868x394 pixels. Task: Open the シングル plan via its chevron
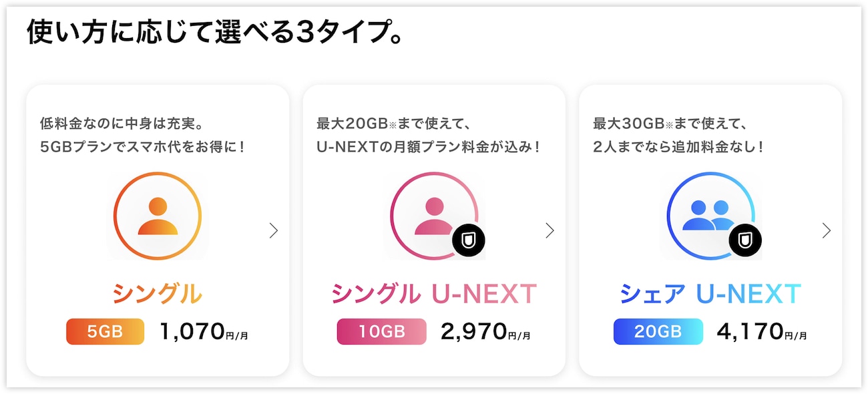273,230
